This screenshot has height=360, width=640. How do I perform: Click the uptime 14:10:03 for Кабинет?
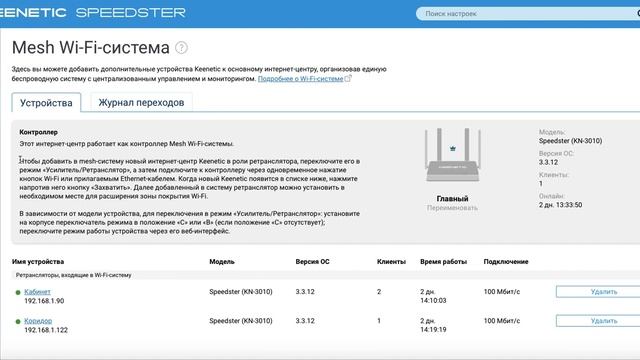433,301
